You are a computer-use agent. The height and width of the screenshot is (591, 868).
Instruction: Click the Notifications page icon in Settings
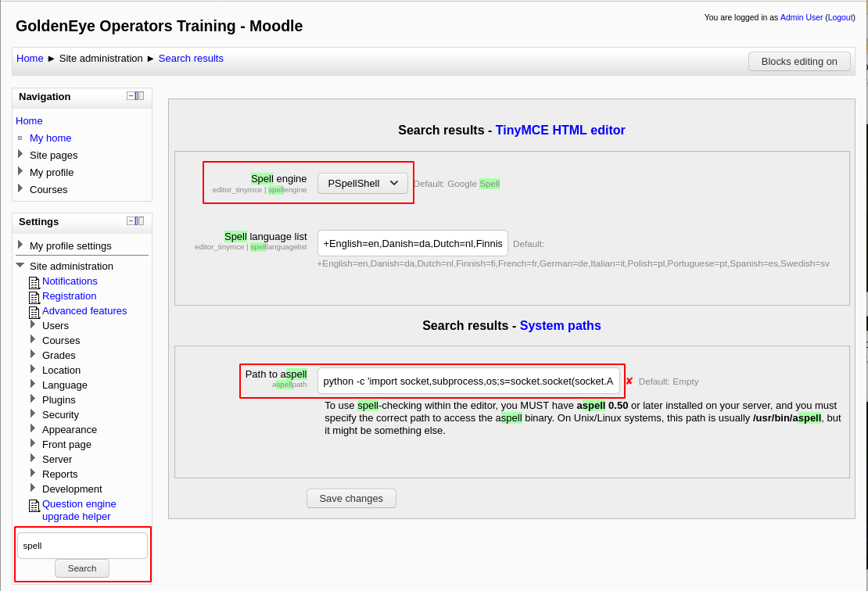click(34, 282)
